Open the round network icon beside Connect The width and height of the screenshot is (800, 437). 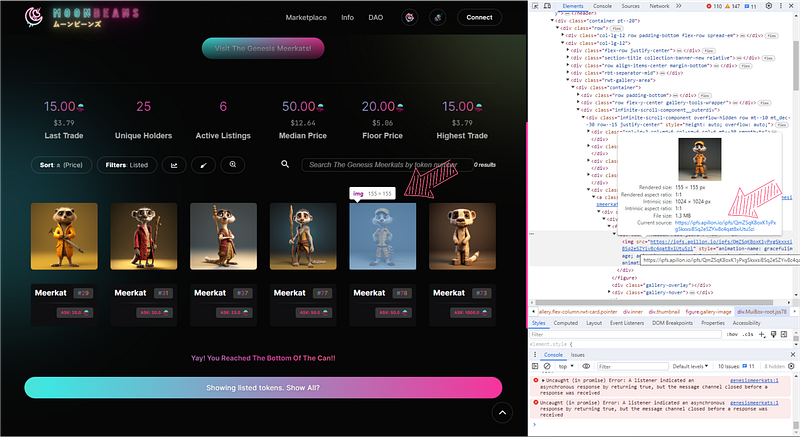click(438, 17)
